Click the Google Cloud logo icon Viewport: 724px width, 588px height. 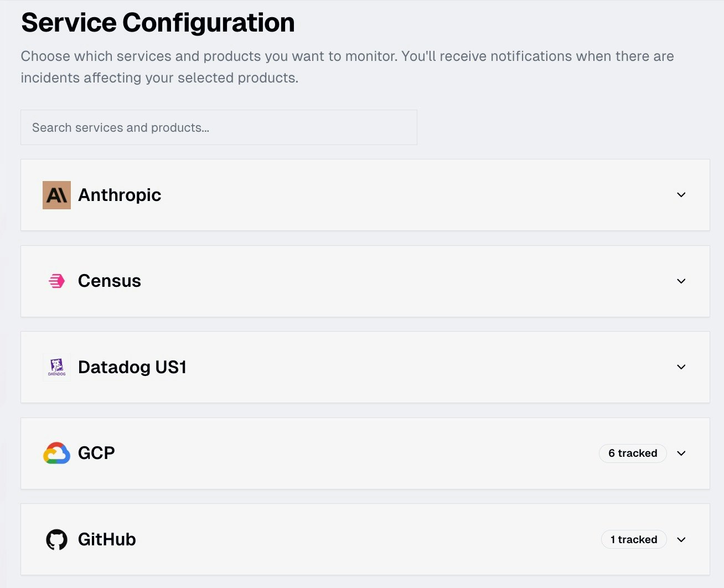(56, 453)
